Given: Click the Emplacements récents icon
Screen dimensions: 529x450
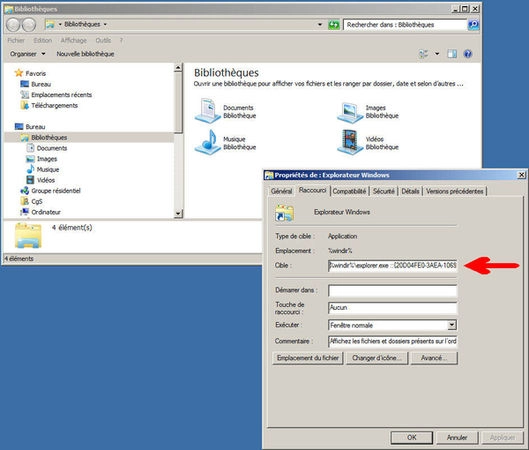Looking at the screenshot, I should tap(25, 95).
